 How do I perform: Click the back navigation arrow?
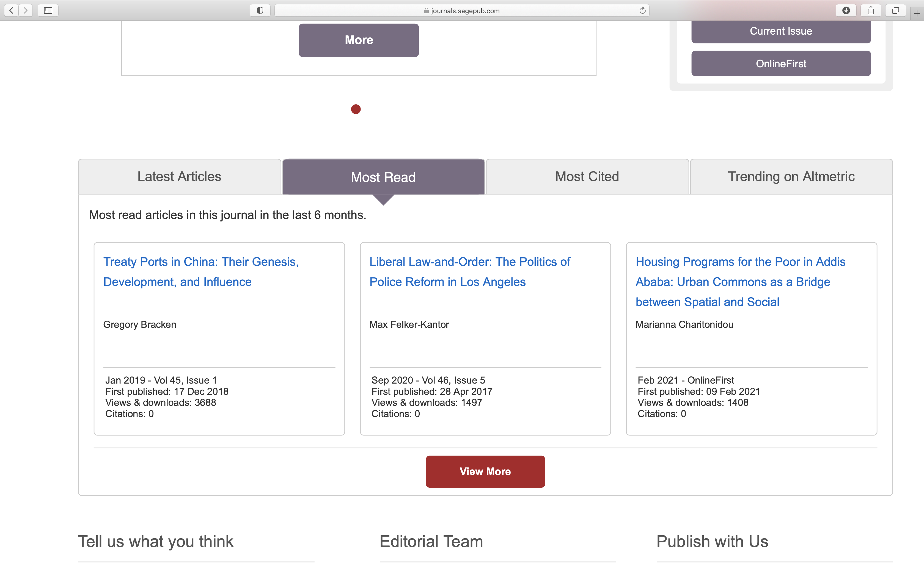(x=11, y=10)
